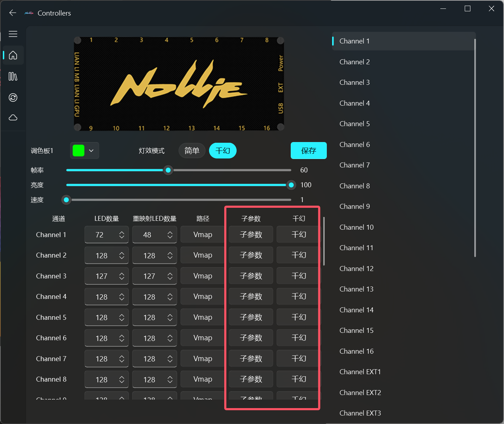504x424 pixels.
Task: Open 子参数 for Channel 5
Action: pos(251,317)
